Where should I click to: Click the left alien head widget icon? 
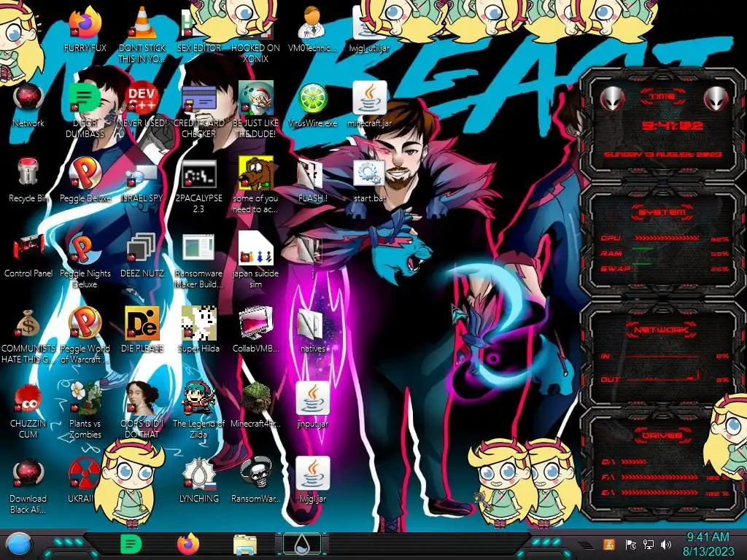(x=612, y=99)
